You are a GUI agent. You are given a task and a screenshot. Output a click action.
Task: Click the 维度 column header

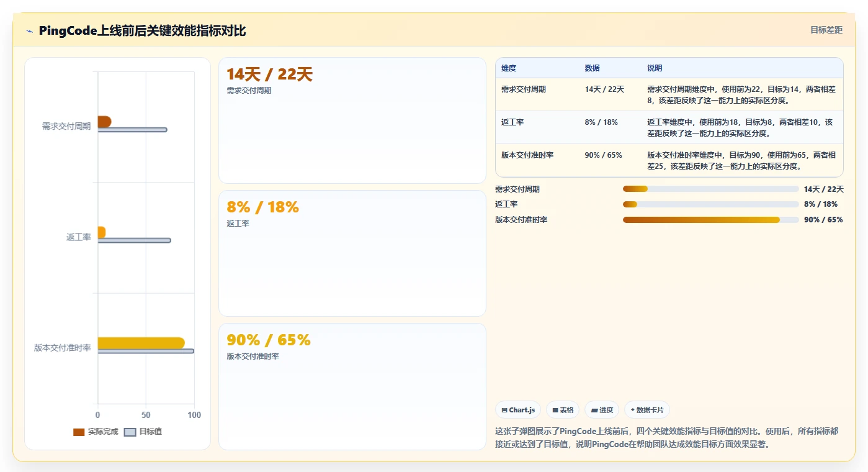[509, 68]
